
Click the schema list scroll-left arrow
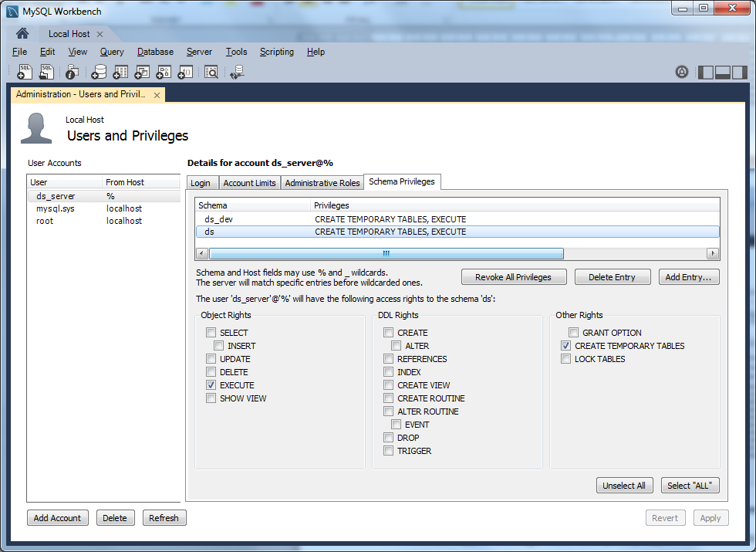202,253
